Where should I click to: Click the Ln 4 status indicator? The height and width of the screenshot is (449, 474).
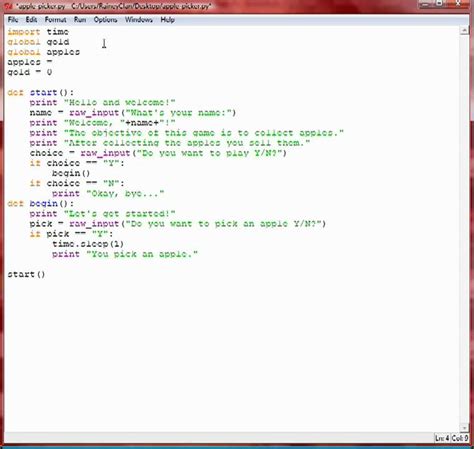click(442, 438)
